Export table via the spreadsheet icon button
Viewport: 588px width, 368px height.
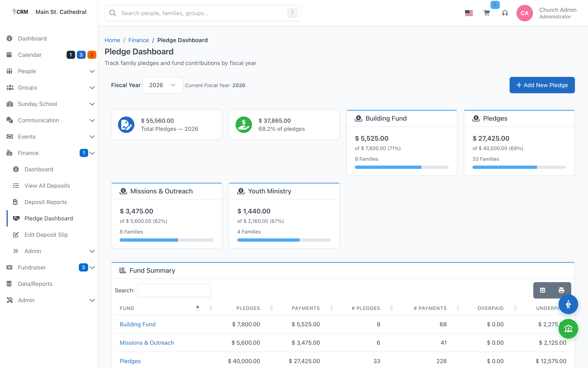pos(542,290)
